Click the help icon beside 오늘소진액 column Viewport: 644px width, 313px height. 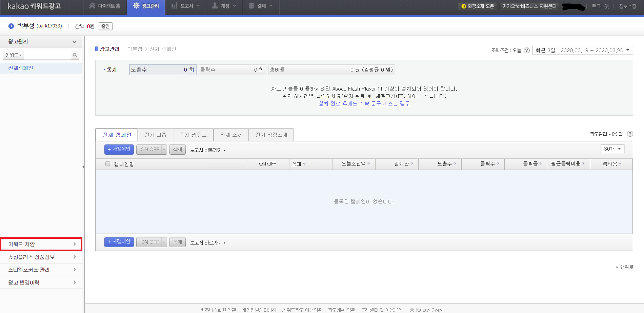368,164
